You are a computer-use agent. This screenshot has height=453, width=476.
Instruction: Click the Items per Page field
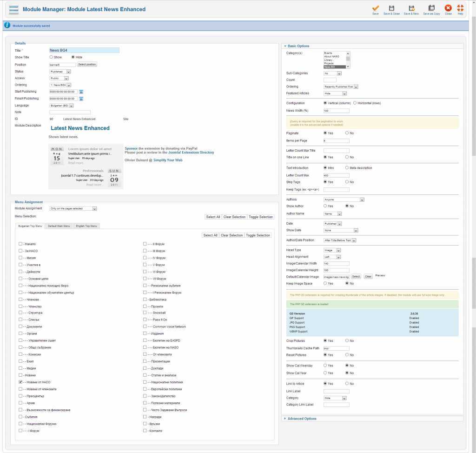coord(336,140)
